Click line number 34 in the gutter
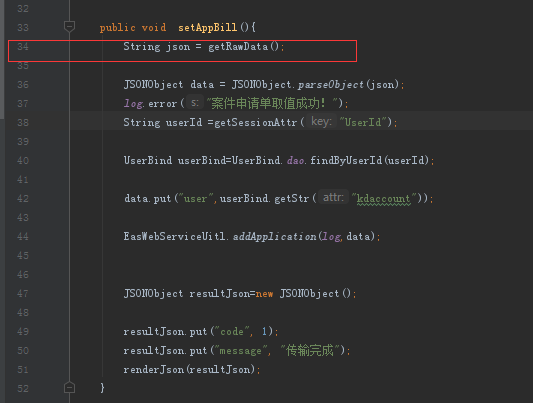 tap(23, 47)
